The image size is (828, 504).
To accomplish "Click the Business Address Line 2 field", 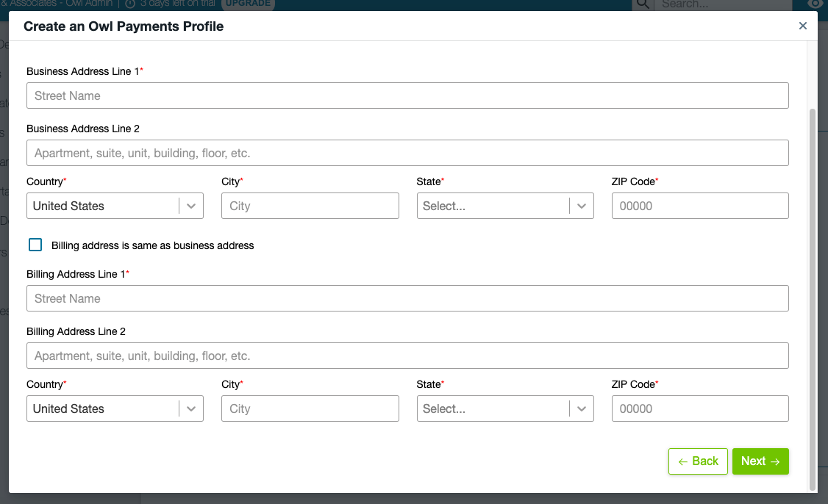I will coord(407,153).
